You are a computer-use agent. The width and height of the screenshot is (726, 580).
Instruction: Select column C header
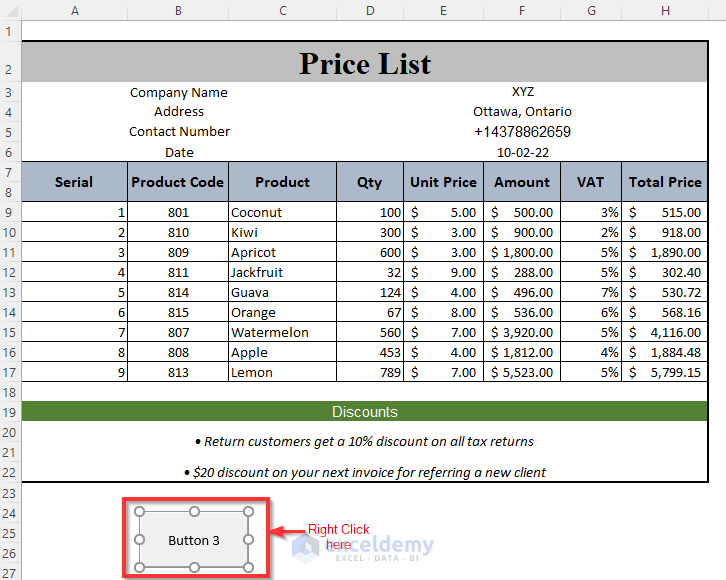point(283,10)
